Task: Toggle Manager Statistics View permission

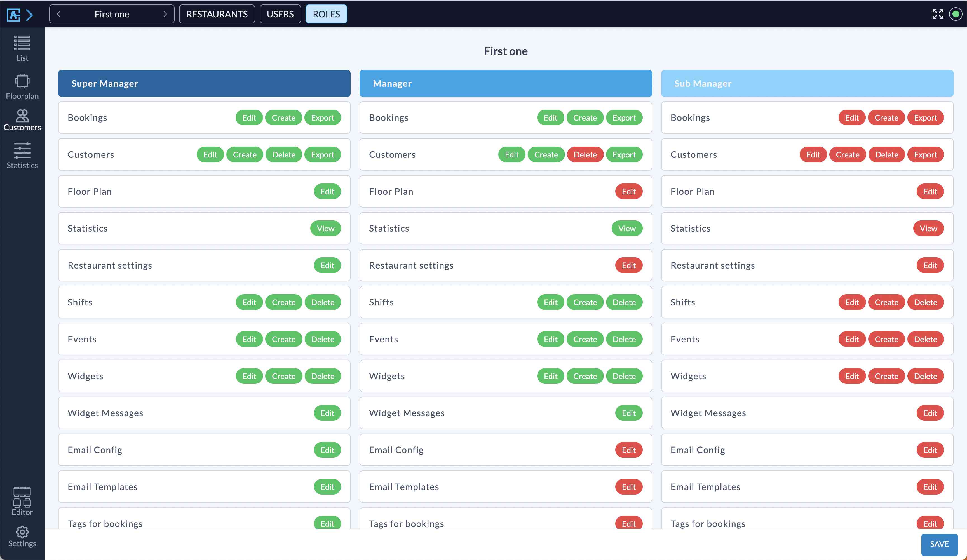Action: coord(627,228)
